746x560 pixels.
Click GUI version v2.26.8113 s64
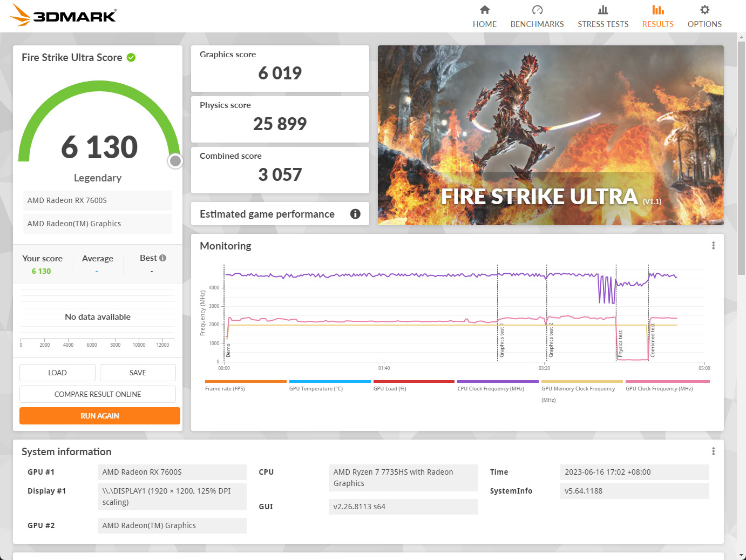[403, 507]
